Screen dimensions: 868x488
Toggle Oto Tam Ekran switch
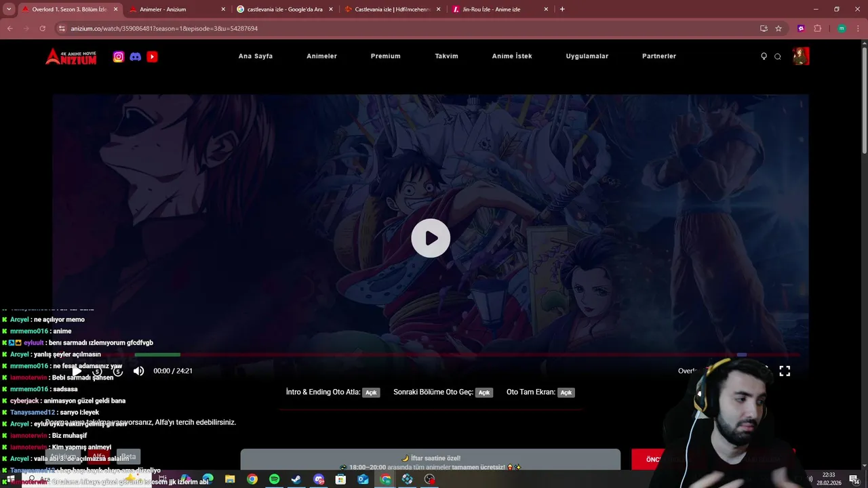(x=566, y=392)
